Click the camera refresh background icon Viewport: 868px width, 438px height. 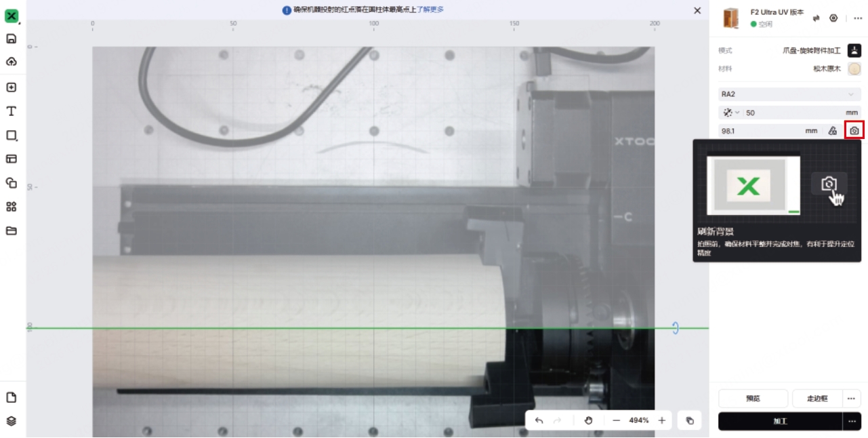pos(854,131)
